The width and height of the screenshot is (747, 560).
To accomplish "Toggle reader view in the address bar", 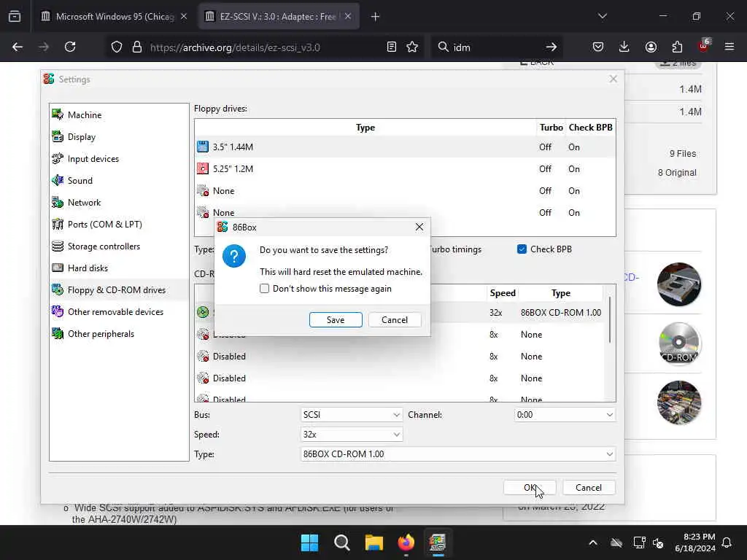I will tap(392, 47).
